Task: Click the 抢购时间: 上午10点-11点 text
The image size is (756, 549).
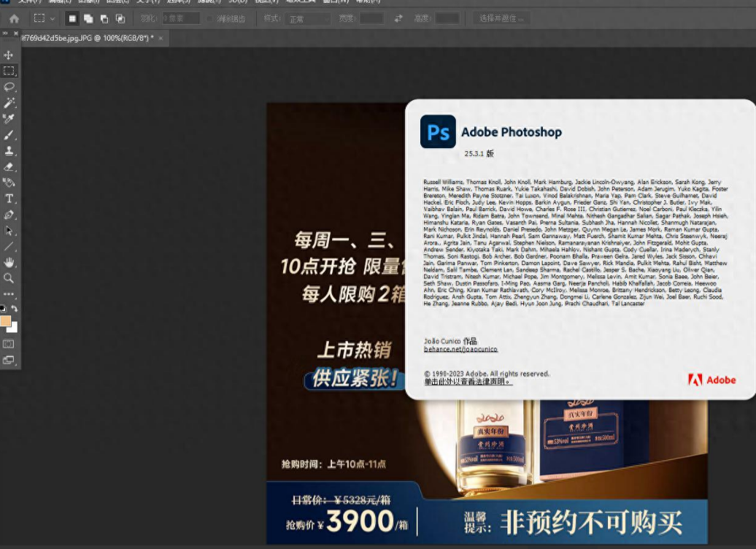Action: click(333, 464)
